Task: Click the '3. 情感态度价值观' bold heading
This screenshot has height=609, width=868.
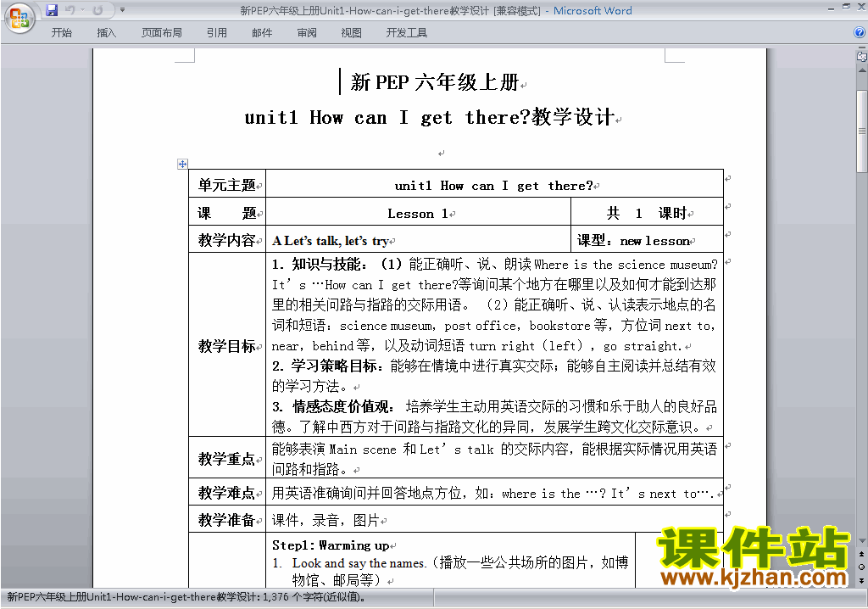Action: coord(332,407)
